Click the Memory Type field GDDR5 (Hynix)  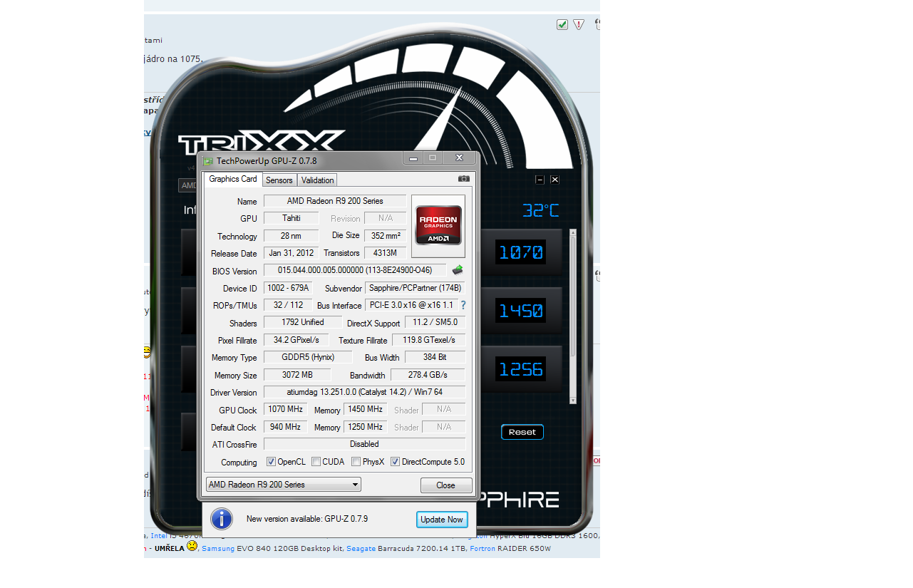coord(308,357)
